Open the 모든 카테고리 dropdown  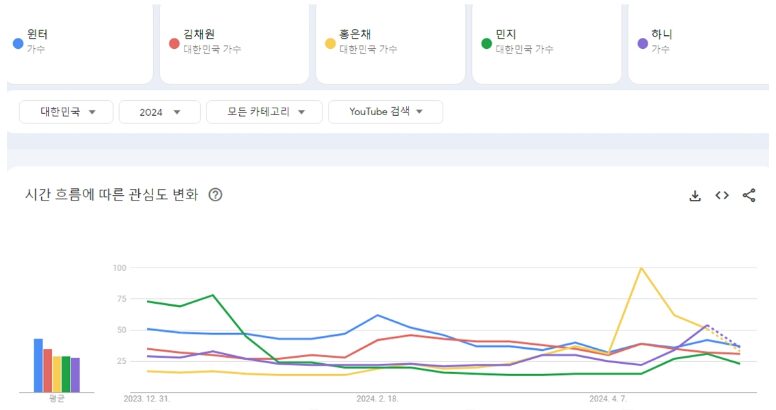[x=263, y=112]
